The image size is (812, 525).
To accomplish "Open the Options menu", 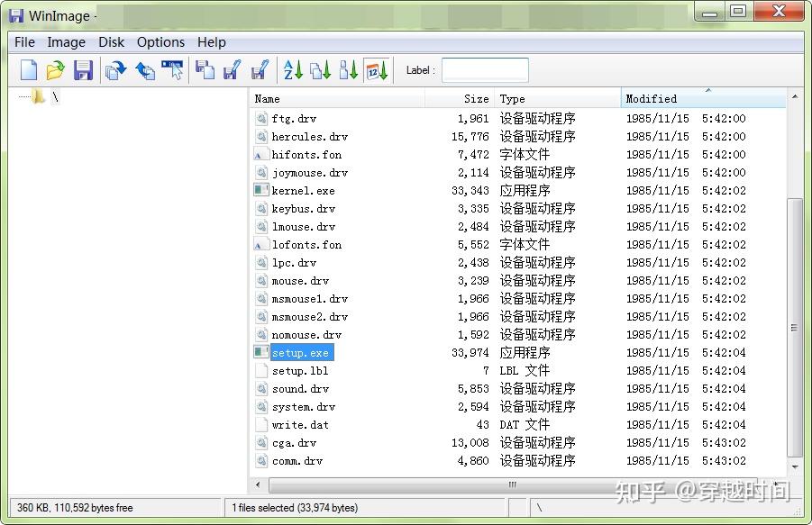I will [160, 41].
